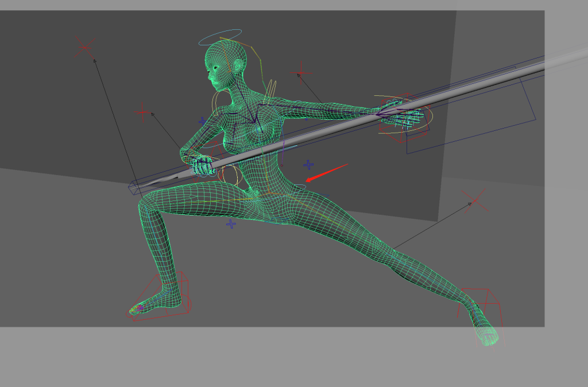
Task: Click the red arrow annotation near the waist
Action: pyautogui.click(x=326, y=173)
